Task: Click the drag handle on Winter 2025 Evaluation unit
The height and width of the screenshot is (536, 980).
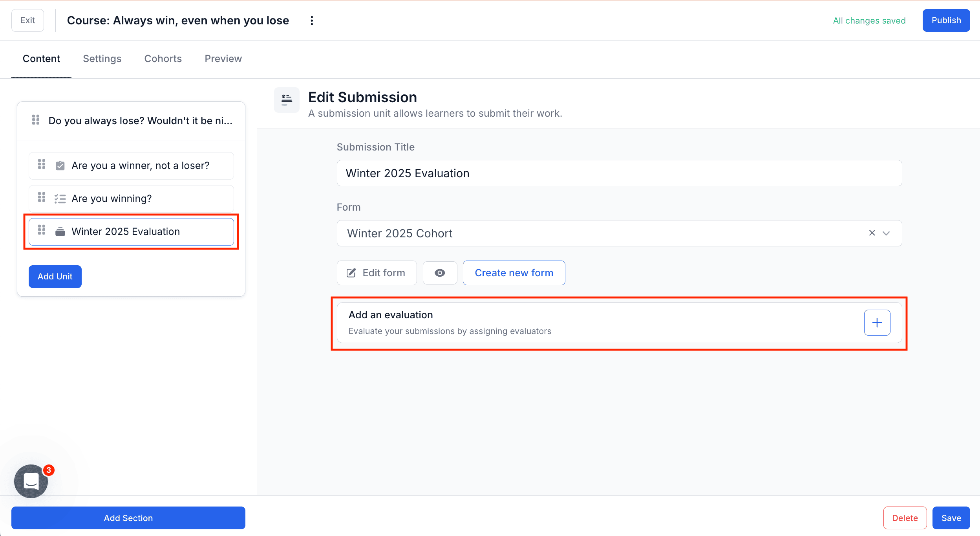Action: 42,230
